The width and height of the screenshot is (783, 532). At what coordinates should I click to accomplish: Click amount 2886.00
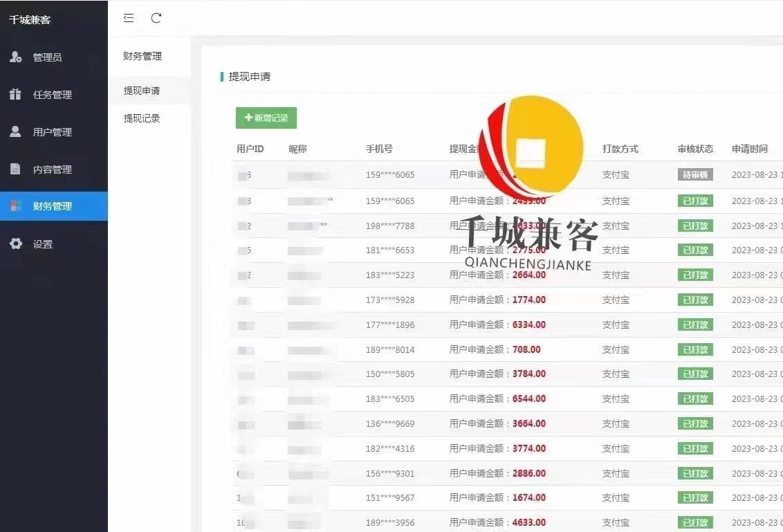pyautogui.click(x=529, y=473)
